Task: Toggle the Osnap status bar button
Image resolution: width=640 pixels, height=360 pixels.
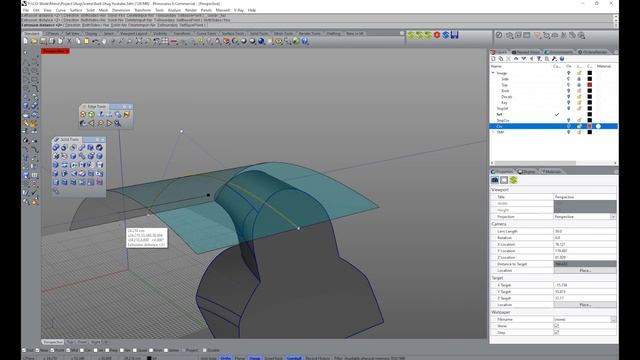Action: 255,358
